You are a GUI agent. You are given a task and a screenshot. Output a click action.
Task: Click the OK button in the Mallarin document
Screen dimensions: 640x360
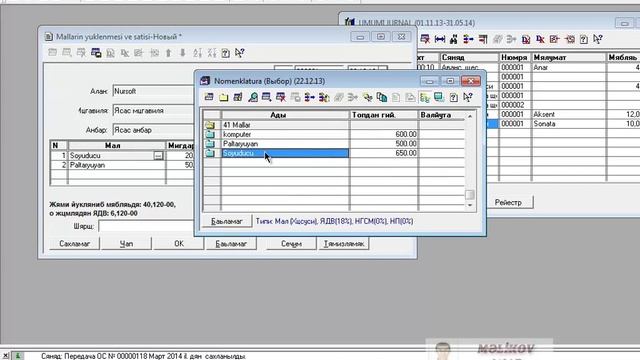pyautogui.click(x=179, y=244)
